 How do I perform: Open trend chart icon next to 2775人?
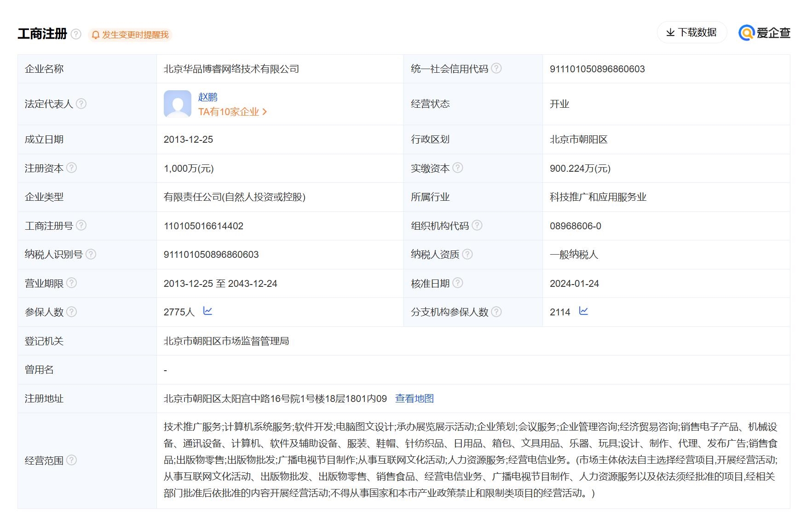coord(207,311)
